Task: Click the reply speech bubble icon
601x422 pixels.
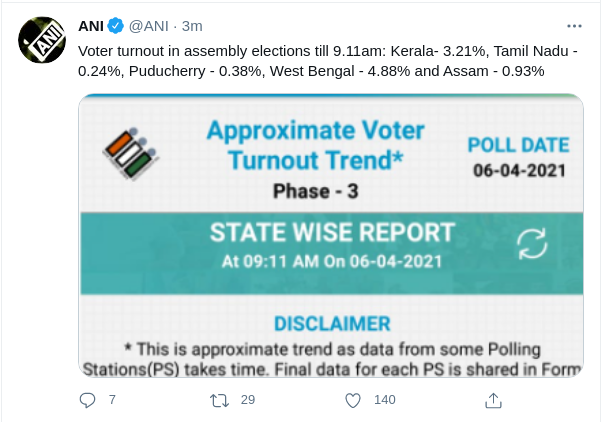Action: point(87,400)
